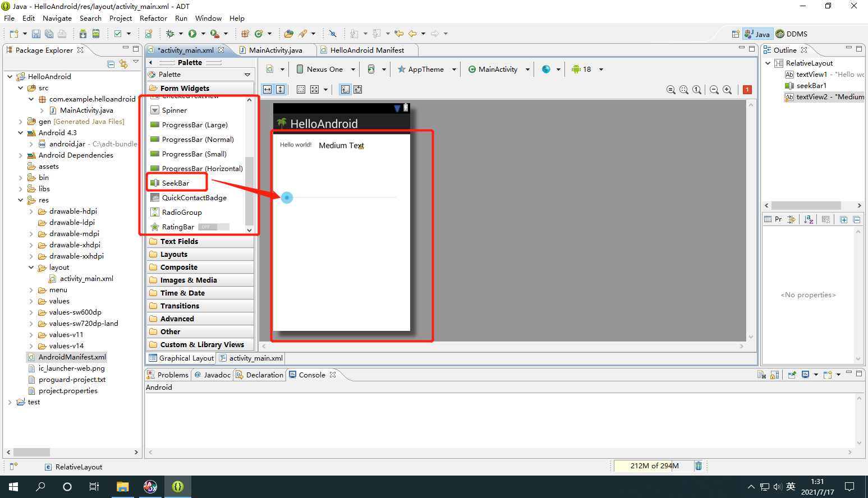Expand the Text Fields palette category

[200, 241]
